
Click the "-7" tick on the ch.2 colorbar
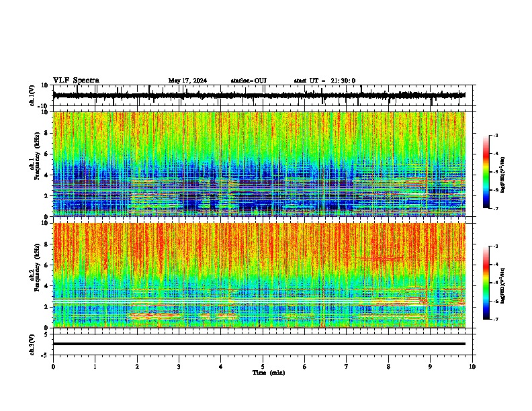tap(496, 319)
